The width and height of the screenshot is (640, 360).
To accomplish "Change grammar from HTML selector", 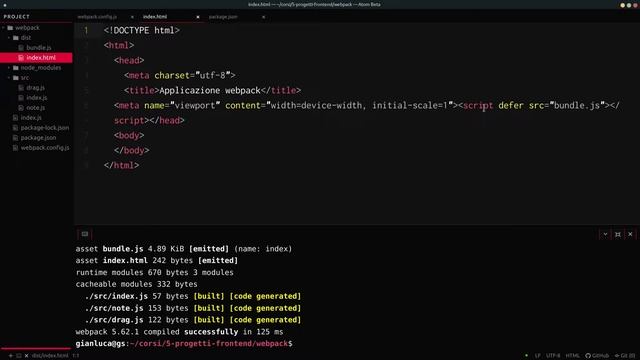I will coord(572,356).
